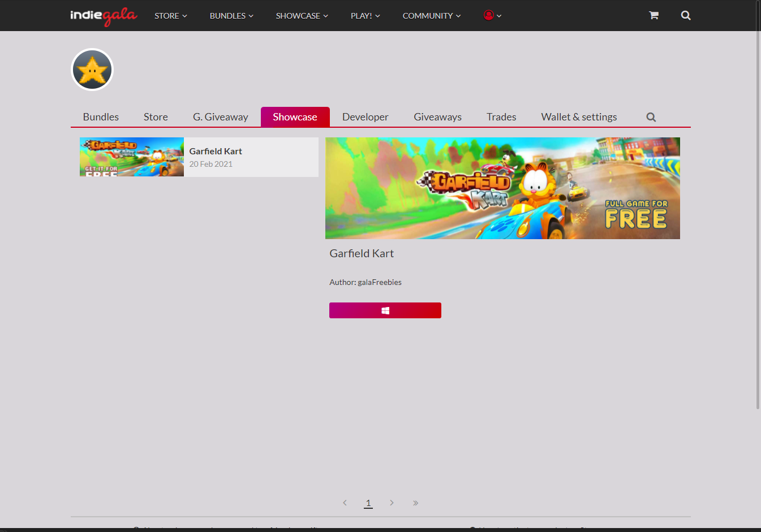Jump to last page double-arrow

coord(415,503)
